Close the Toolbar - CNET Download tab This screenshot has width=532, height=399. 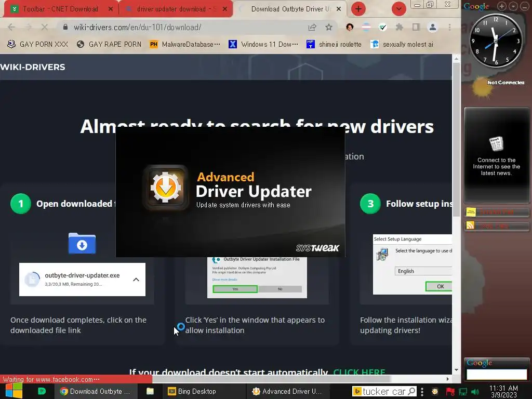pyautogui.click(x=110, y=9)
